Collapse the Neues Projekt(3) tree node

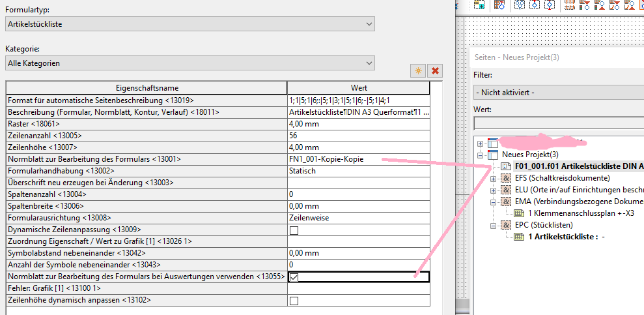click(480, 155)
